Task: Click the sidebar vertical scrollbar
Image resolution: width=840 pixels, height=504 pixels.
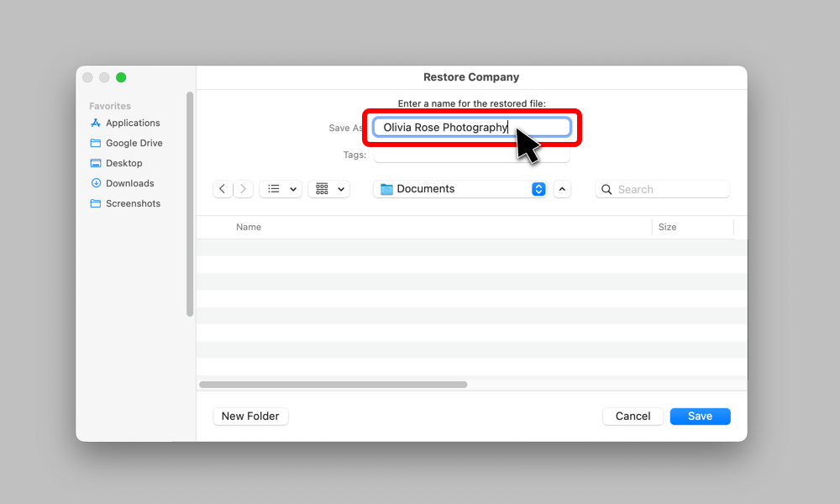Action: (x=190, y=203)
